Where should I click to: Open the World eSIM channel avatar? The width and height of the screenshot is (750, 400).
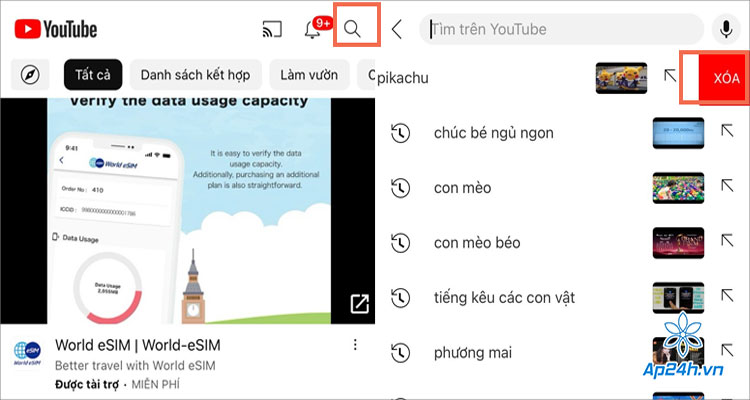27,353
